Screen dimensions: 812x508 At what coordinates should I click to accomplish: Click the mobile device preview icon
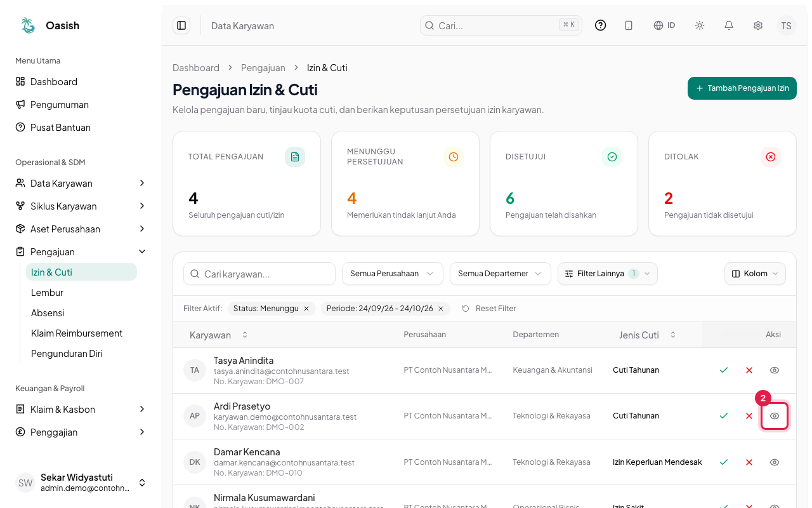tap(629, 25)
